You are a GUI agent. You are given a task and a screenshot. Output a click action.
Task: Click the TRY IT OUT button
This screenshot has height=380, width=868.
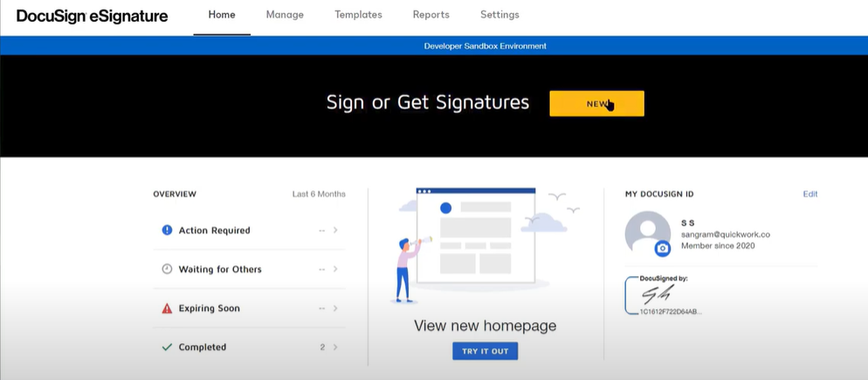coord(486,351)
